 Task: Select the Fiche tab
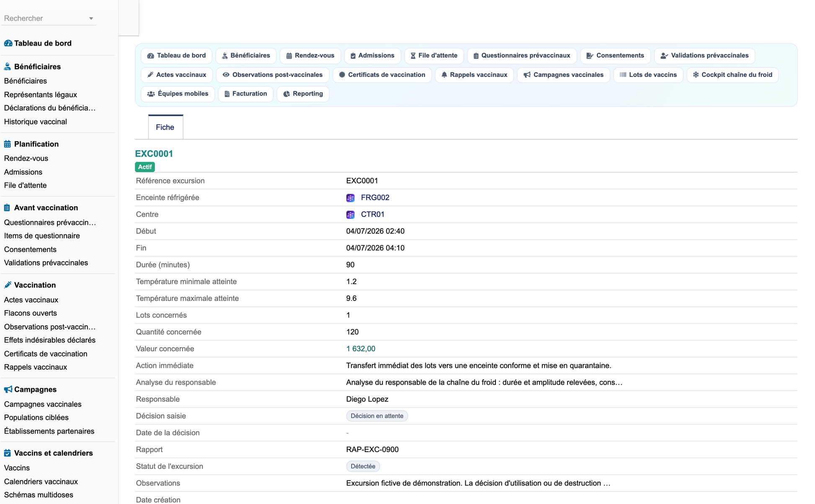[165, 127]
